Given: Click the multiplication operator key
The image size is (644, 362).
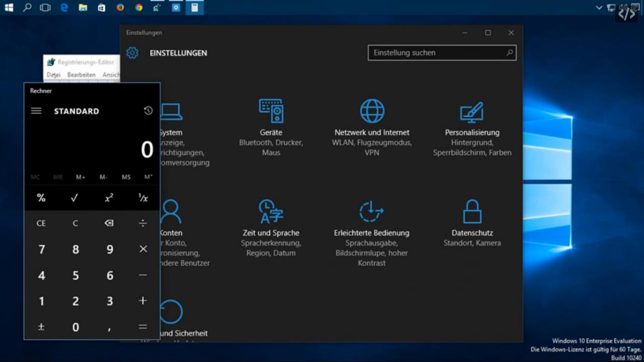Looking at the screenshot, I should (143, 249).
